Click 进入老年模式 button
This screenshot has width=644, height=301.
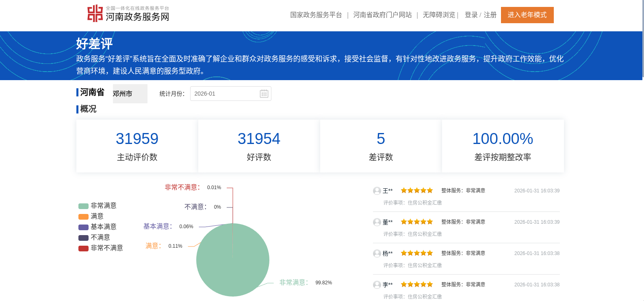point(527,15)
